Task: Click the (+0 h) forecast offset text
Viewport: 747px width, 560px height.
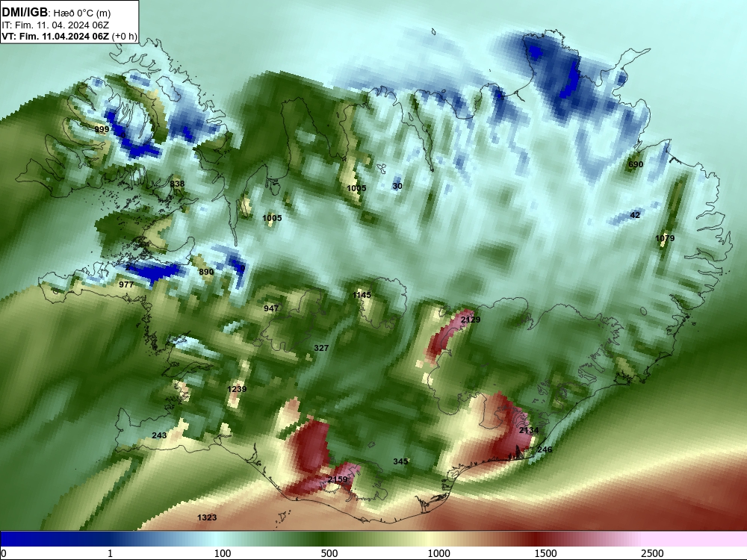Action: [124, 37]
